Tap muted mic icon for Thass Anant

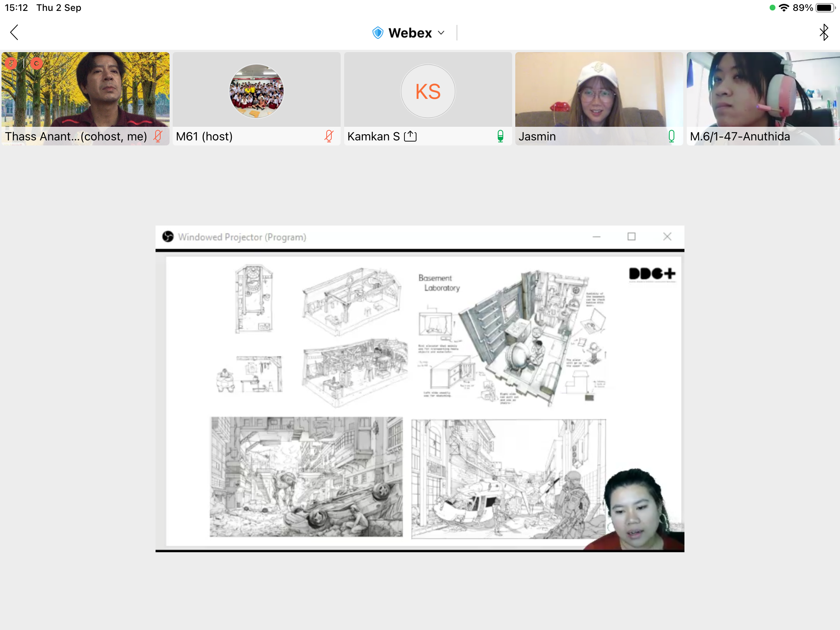[x=158, y=136]
